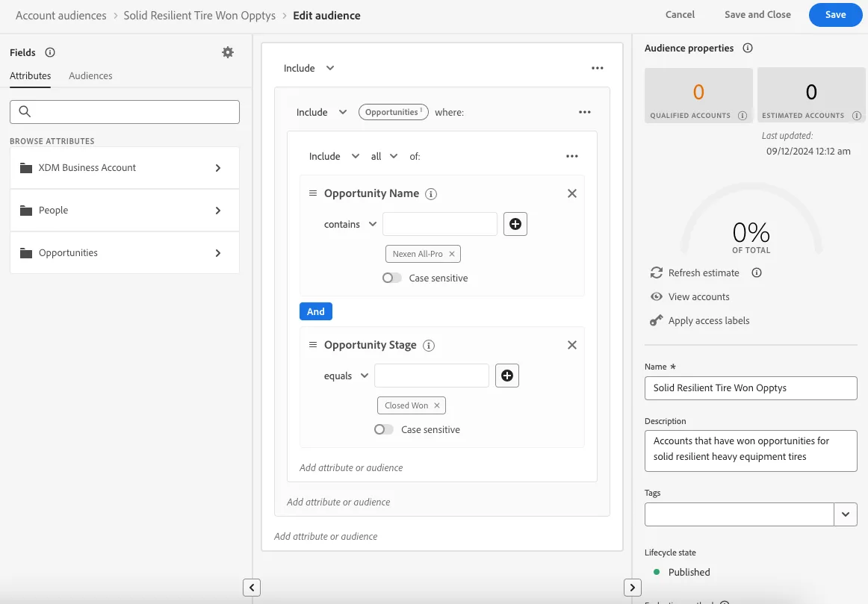
Task: Expand the People attribute folder
Action: pyautogui.click(x=125, y=211)
